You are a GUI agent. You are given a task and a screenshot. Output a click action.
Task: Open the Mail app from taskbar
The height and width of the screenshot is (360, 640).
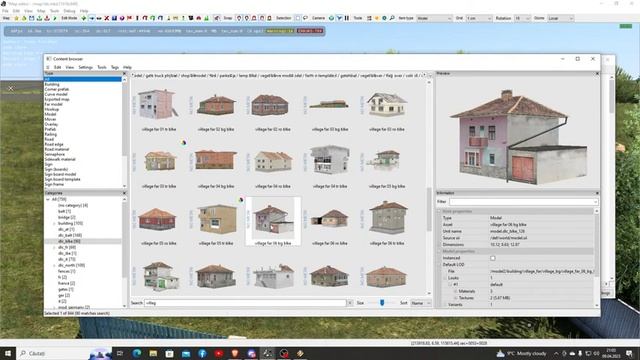point(186,353)
